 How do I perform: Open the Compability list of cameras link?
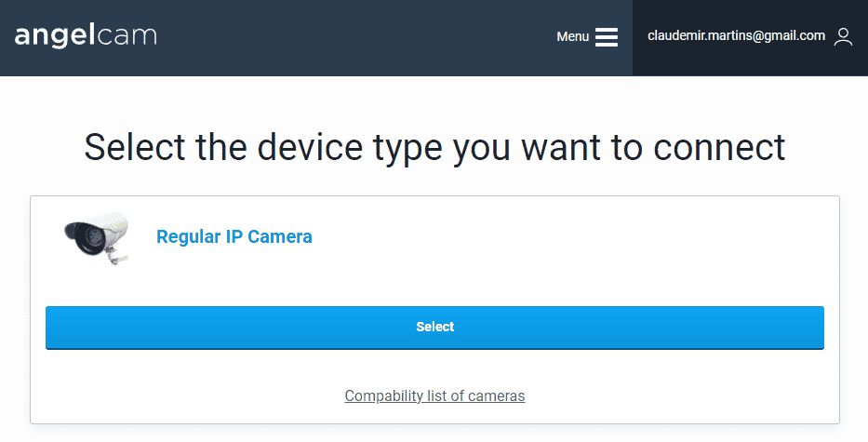434,396
